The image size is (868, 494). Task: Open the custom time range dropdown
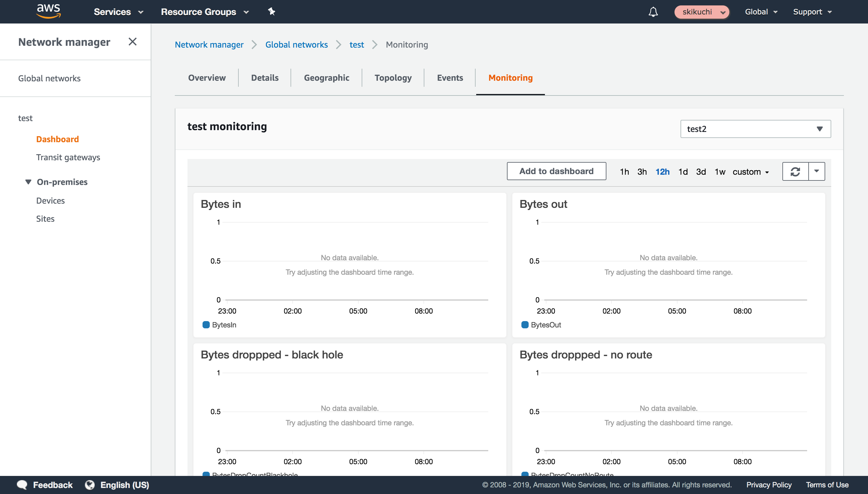pos(750,172)
